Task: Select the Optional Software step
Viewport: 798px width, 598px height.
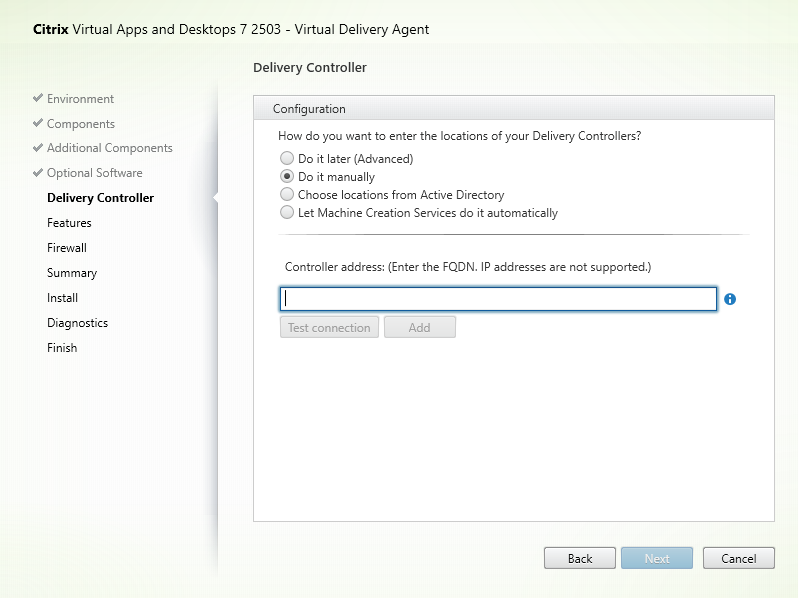Action: [94, 173]
